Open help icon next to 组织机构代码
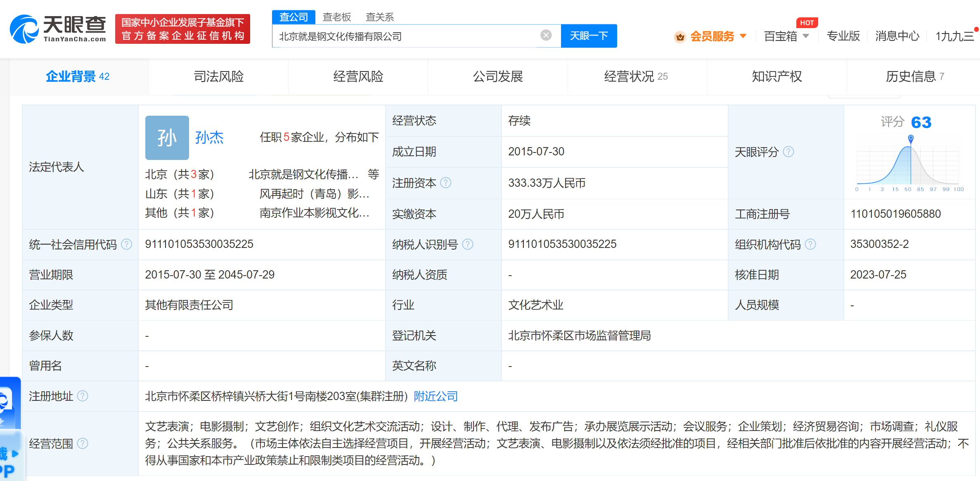This screenshot has height=481, width=980. pyautogui.click(x=810, y=244)
